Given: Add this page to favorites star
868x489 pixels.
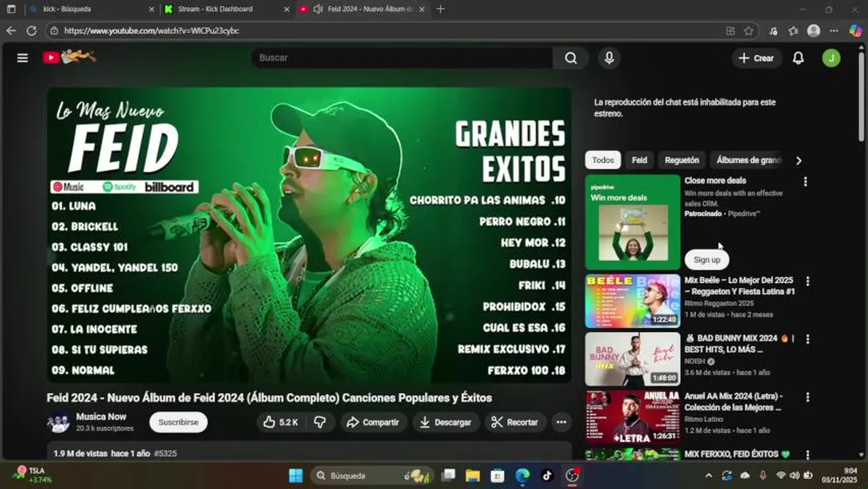Looking at the screenshot, I should coord(748,31).
